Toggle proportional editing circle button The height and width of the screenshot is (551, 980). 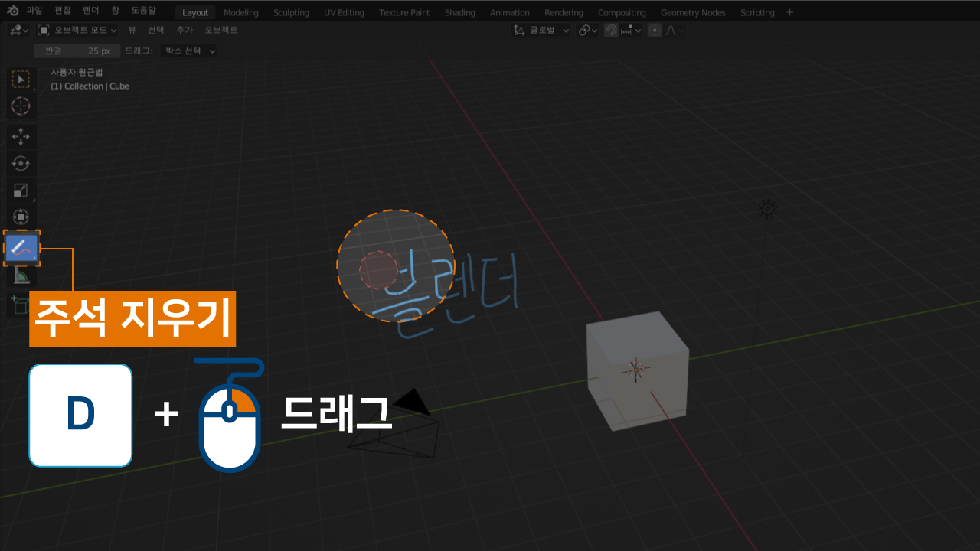(655, 31)
